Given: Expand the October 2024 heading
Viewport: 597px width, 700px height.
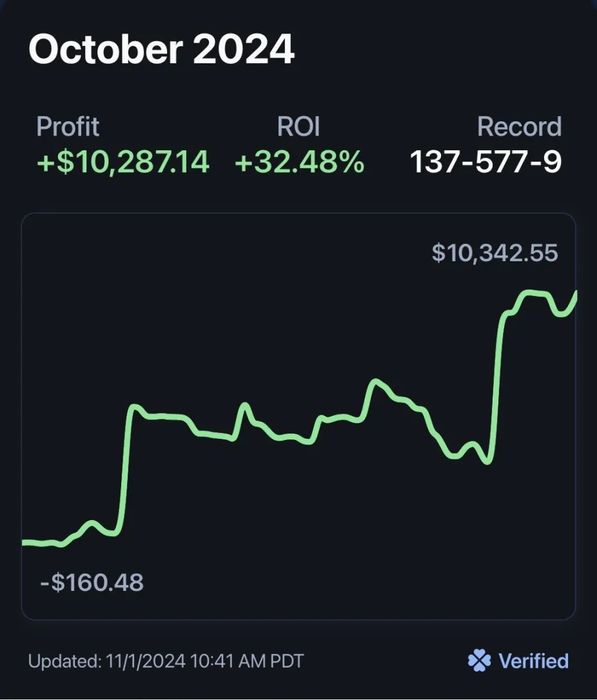Looking at the screenshot, I should point(164,49).
